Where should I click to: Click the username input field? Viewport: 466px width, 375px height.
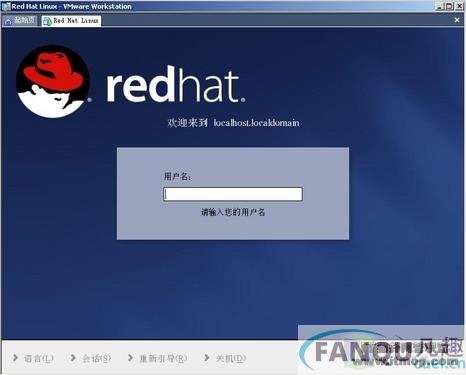pos(233,194)
